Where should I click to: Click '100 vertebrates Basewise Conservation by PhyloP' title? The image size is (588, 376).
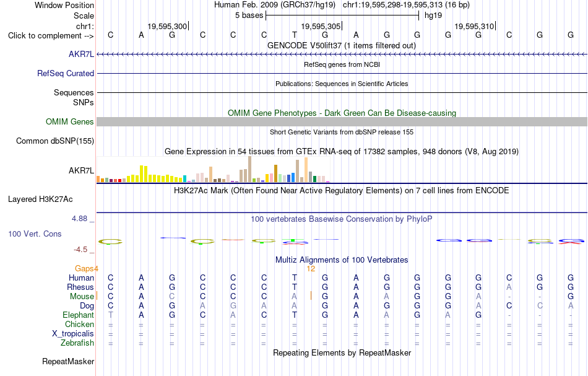point(342,219)
